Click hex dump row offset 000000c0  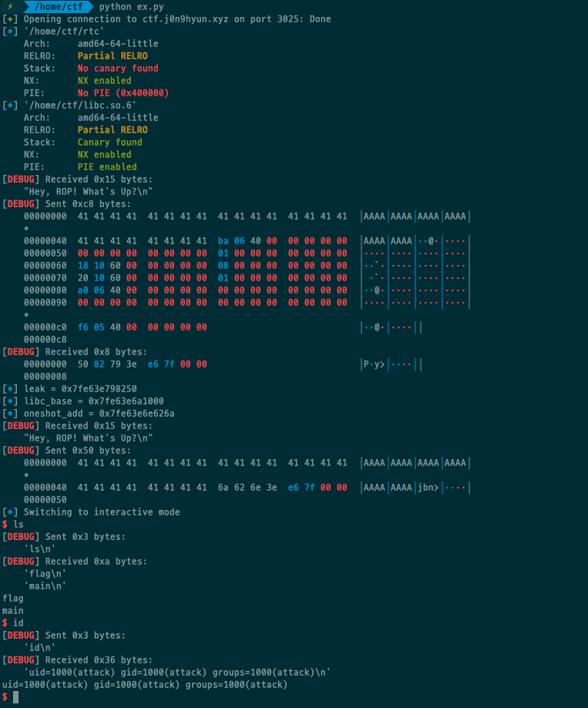click(223, 327)
